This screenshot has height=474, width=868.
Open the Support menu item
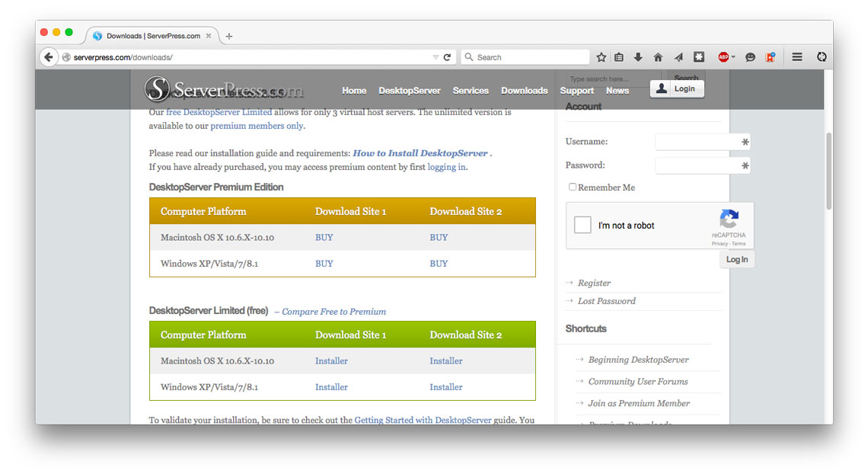577,90
